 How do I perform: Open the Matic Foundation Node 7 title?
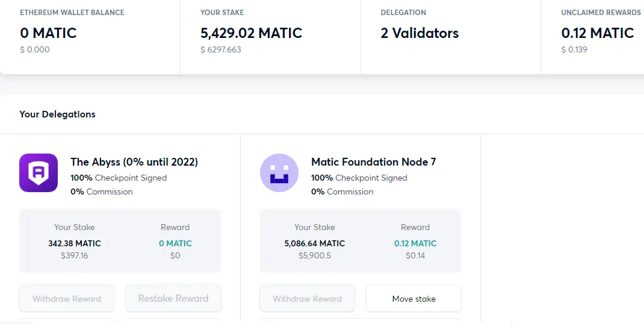click(x=373, y=162)
